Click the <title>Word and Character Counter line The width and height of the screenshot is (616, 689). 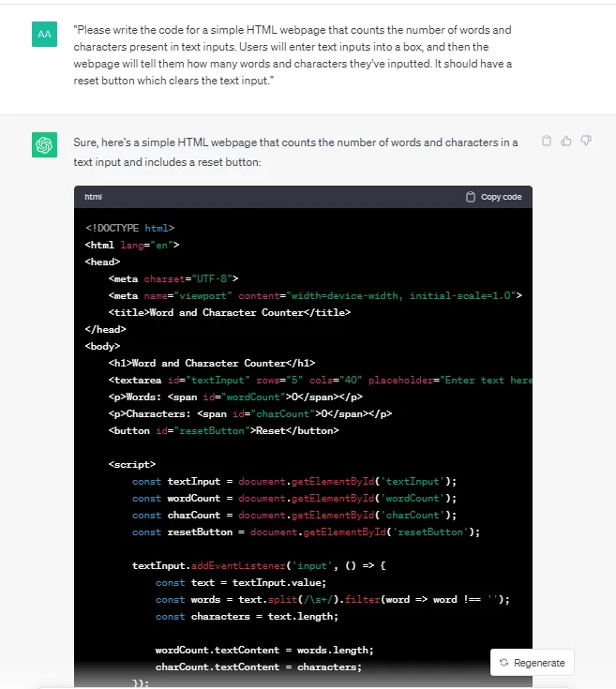[x=230, y=312]
